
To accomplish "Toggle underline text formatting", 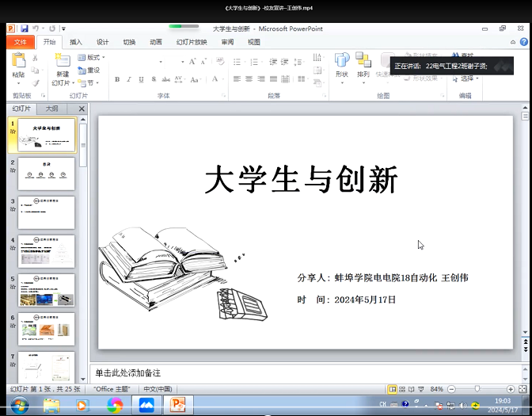I will pos(139,79).
